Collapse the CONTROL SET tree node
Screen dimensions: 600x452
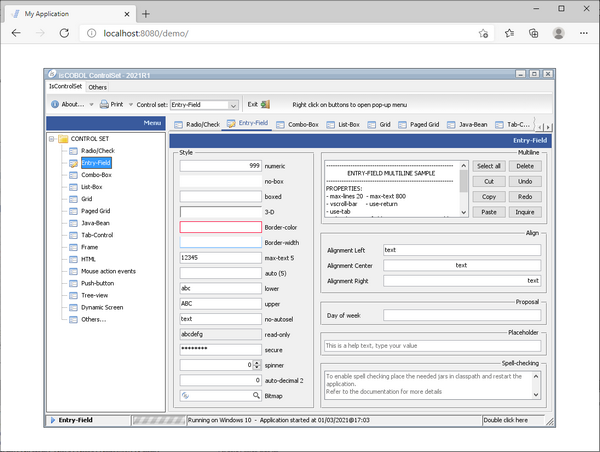click(52, 139)
